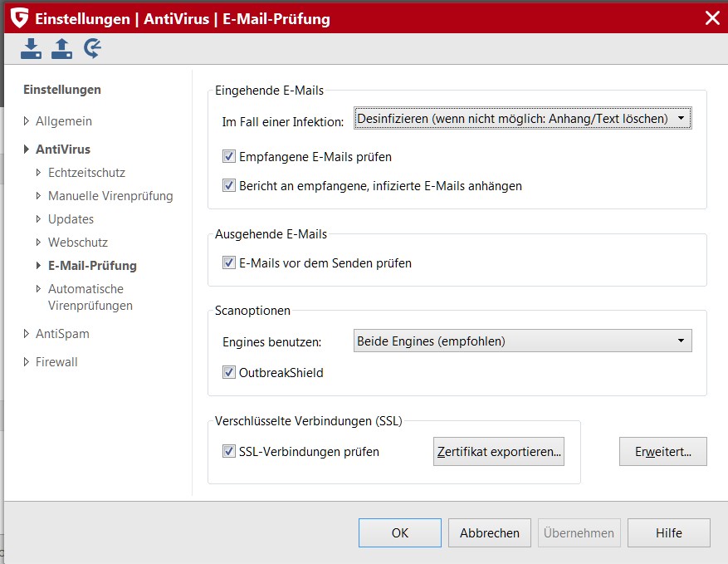728x564 pixels.
Task: Select Echtzeitschutz in the sidebar
Action: coord(86,173)
